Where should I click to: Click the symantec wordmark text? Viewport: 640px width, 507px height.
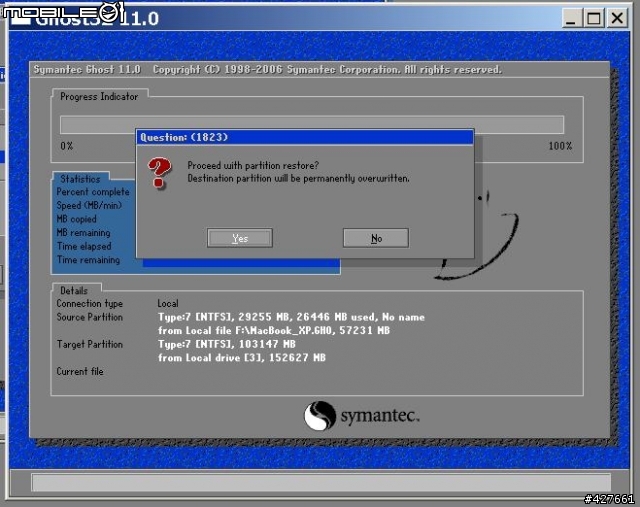tap(380, 416)
